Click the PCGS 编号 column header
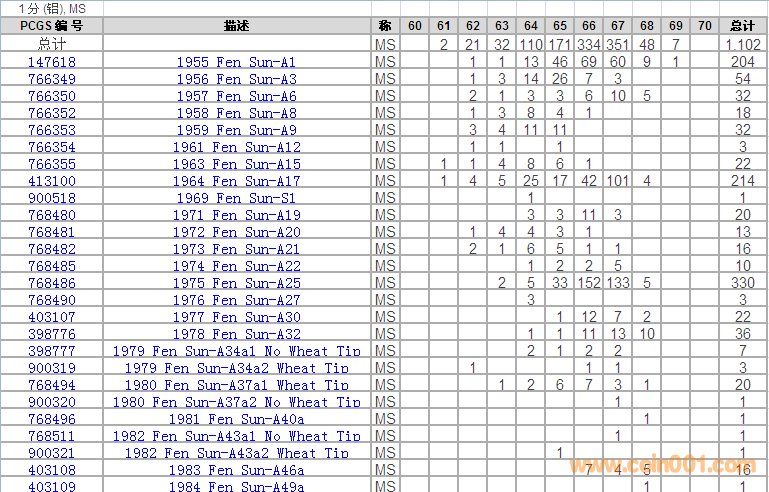The height and width of the screenshot is (492, 769). coord(51,25)
